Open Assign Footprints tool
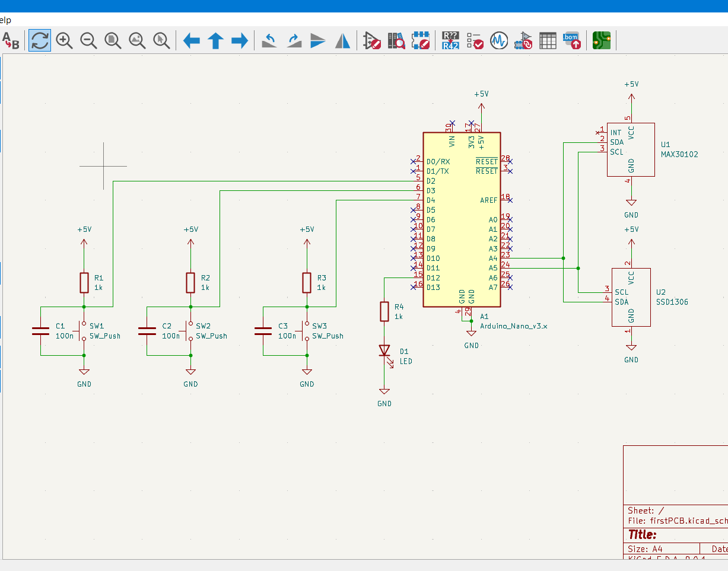Screen dimensions: 728x571 click(523, 41)
